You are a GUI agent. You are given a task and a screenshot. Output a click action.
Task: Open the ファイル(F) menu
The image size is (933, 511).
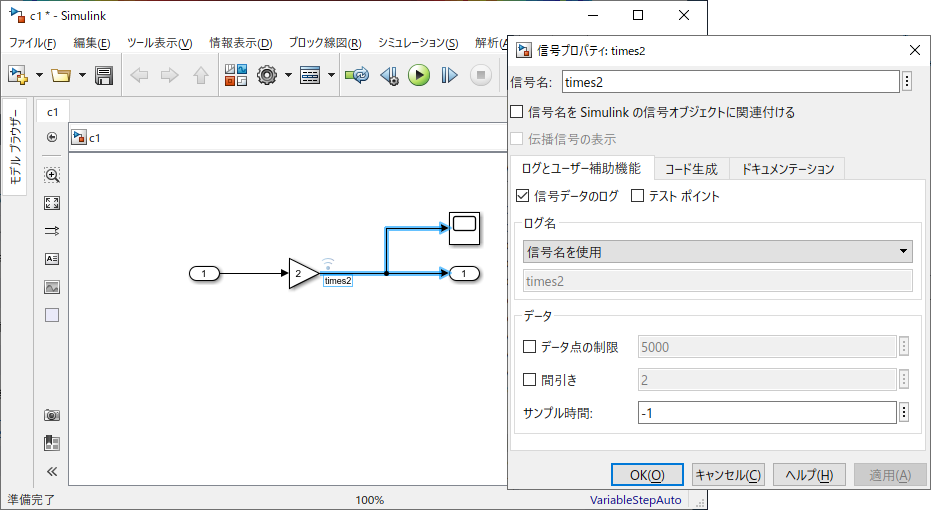(x=32, y=43)
